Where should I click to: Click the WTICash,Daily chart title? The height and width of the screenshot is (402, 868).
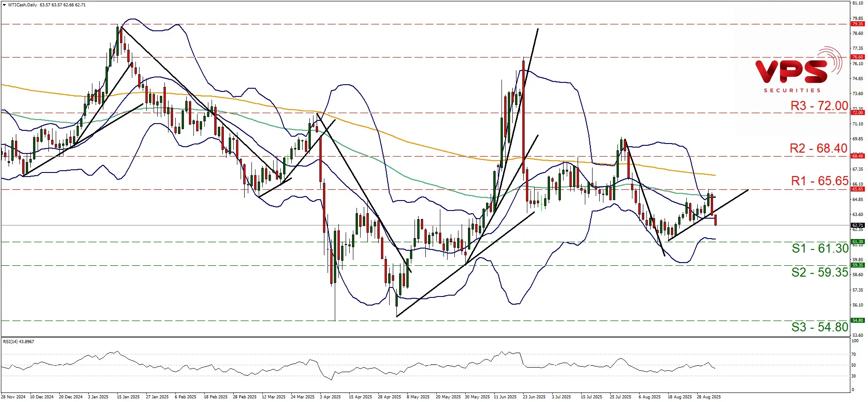23,5
